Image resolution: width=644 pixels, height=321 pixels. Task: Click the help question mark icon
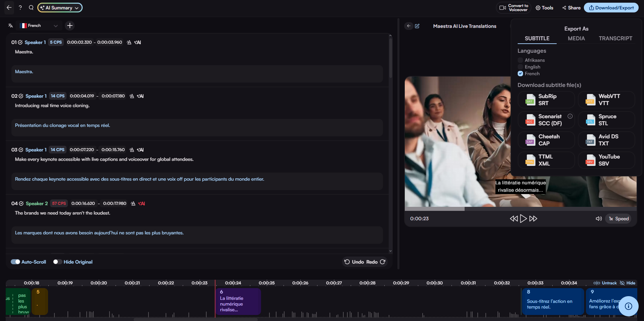20,8
